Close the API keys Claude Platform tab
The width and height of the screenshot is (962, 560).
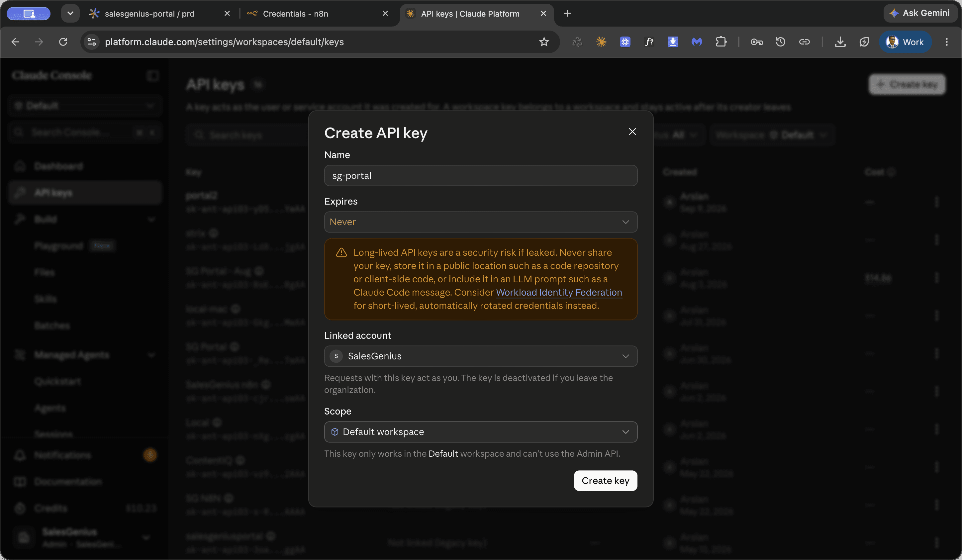pyautogui.click(x=543, y=13)
